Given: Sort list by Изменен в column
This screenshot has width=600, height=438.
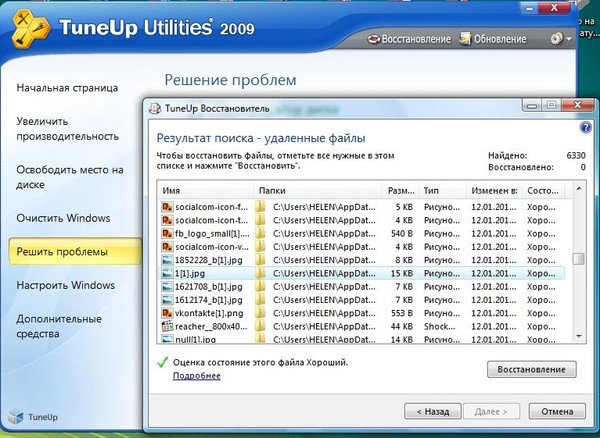Looking at the screenshot, I should pos(494,191).
